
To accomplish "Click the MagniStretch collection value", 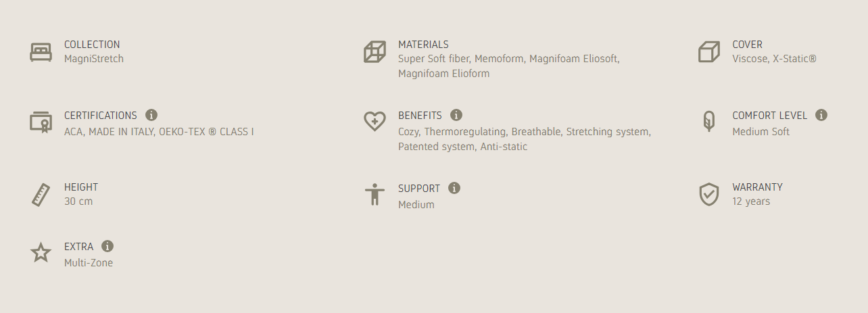I will [x=94, y=59].
